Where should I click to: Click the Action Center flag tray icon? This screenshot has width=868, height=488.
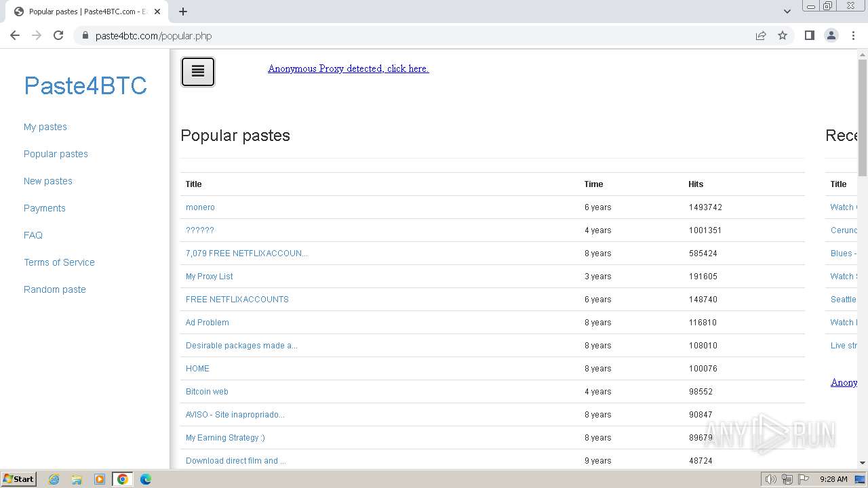point(804,479)
